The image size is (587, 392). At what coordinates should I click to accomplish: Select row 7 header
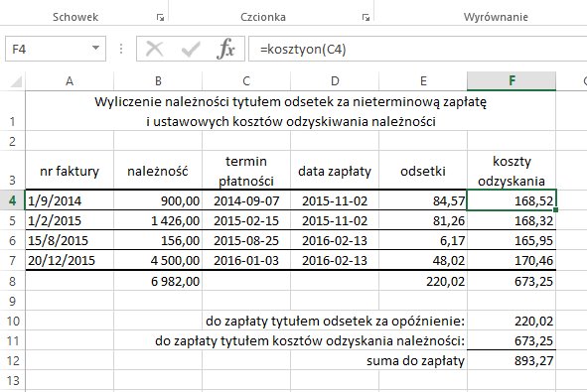(x=12, y=260)
